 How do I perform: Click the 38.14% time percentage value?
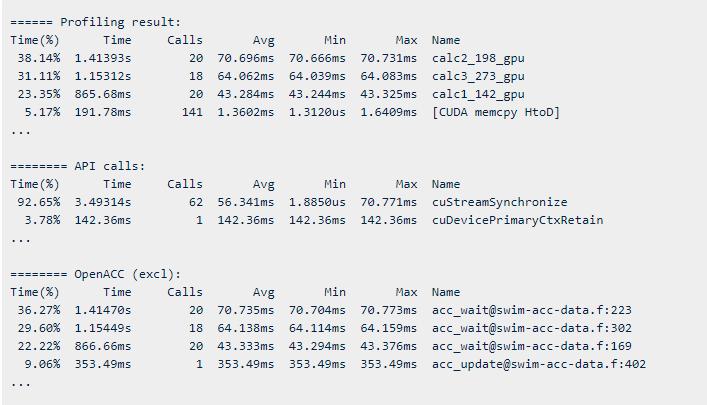pyautogui.click(x=39, y=58)
